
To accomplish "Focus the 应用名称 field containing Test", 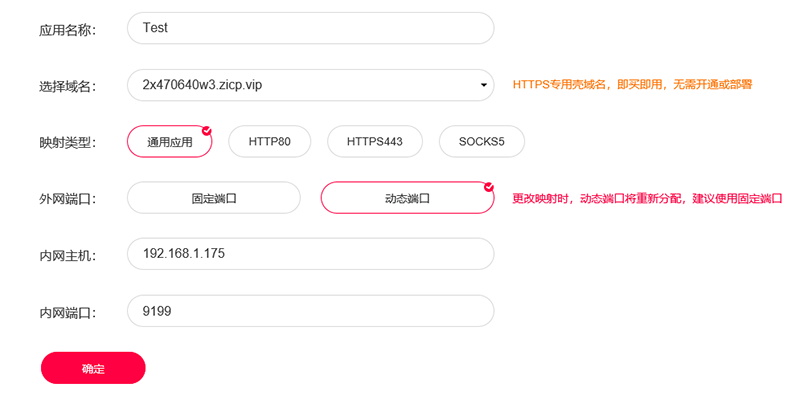I will point(310,28).
